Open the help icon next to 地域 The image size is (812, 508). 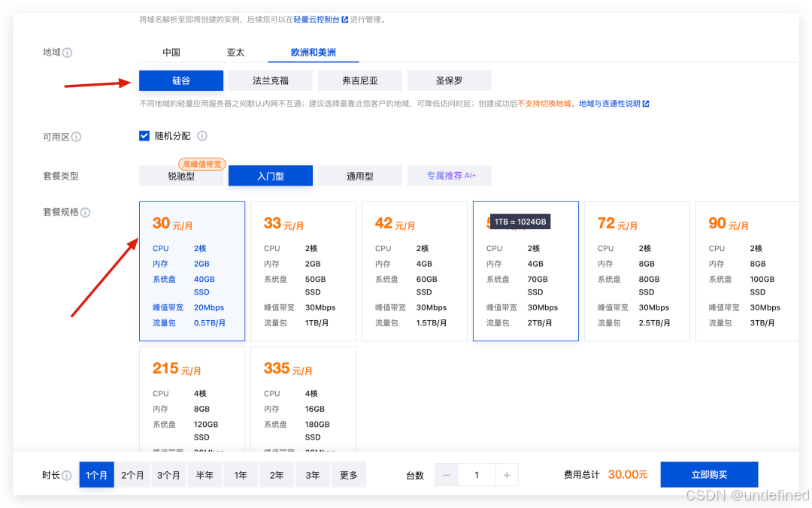[68, 53]
